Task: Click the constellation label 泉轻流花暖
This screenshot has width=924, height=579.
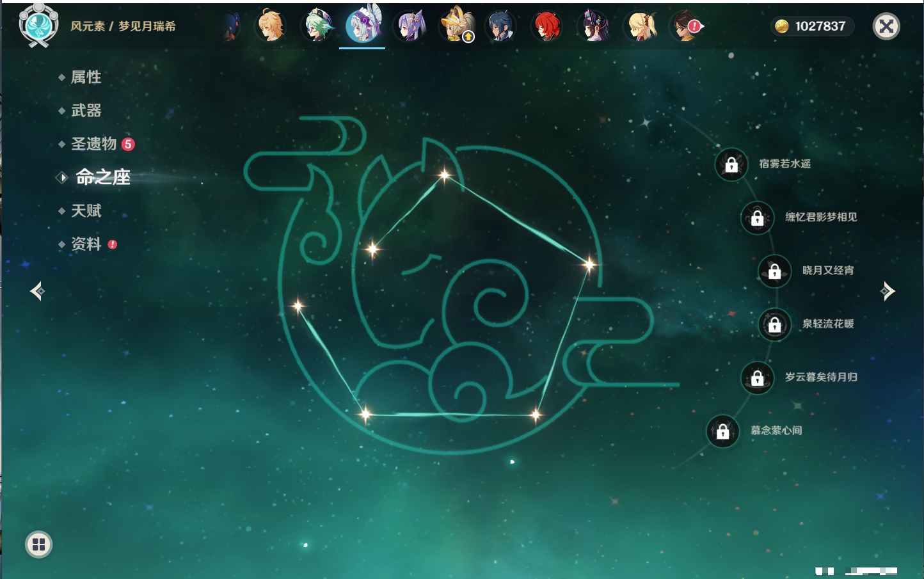Action: pyautogui.click(x=828, y=324)
